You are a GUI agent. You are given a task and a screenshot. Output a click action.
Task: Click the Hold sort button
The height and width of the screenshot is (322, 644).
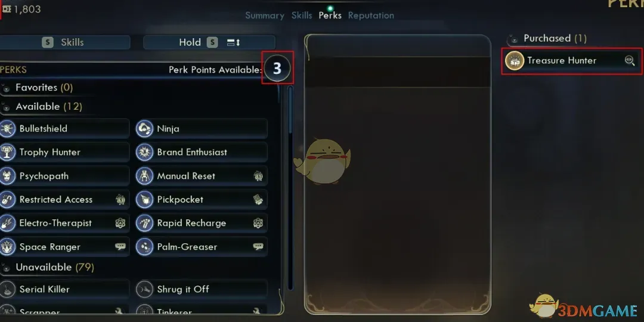click(209, 42)
